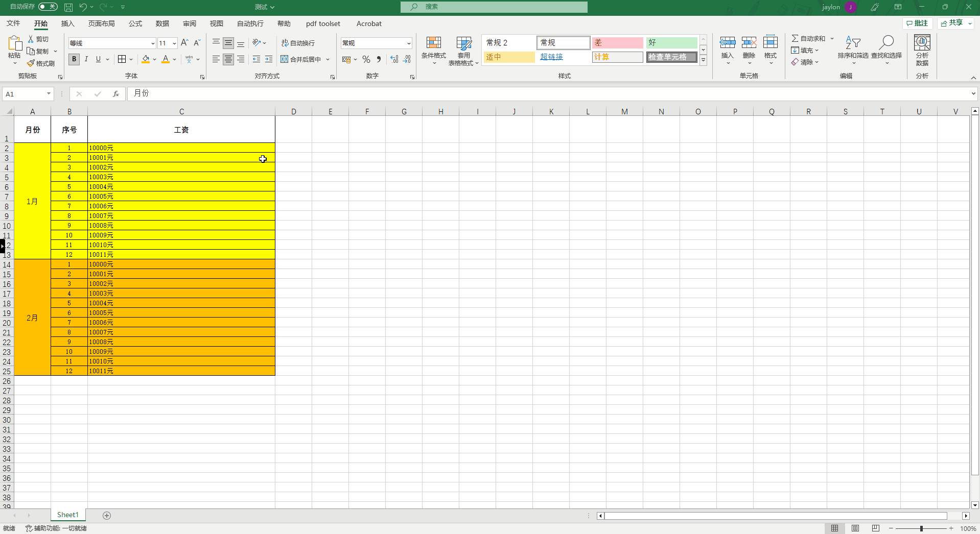Toggle Bold formatting
This screenshot has height=534, width=980.
point(74,59)
